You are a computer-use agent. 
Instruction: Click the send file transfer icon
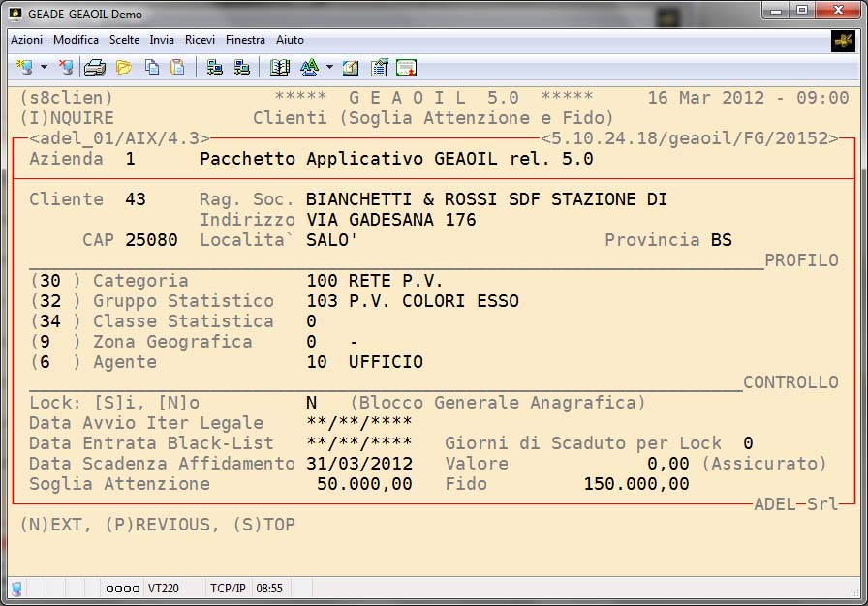pyautogui.click(x=215, y=68)
